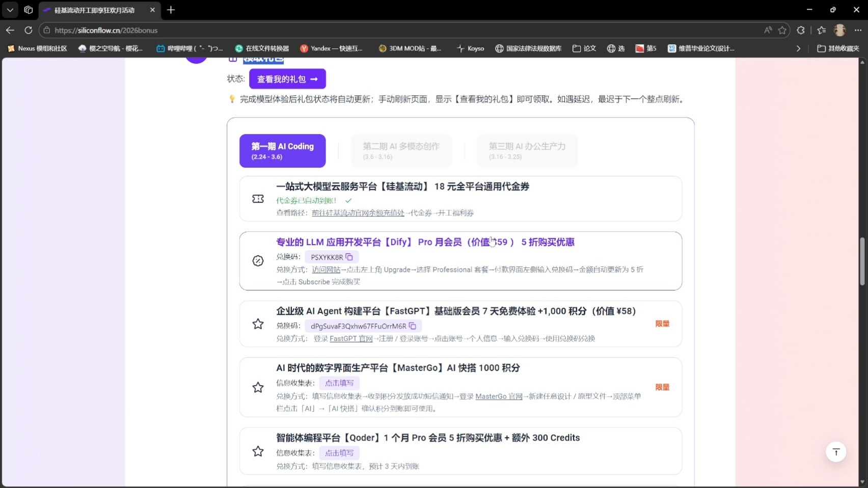Click 点击填写 for the Qoder form
The image size is (868, 488).
pos(339,453)
